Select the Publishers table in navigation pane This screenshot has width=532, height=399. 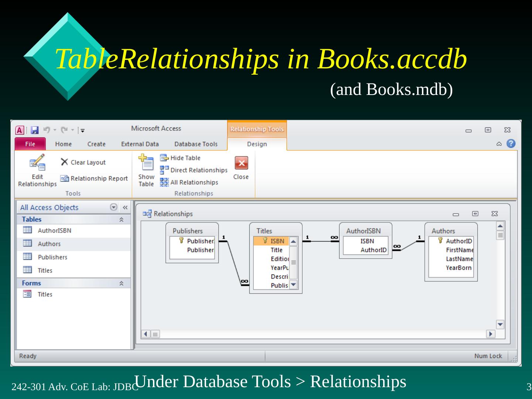click(52, 257)
